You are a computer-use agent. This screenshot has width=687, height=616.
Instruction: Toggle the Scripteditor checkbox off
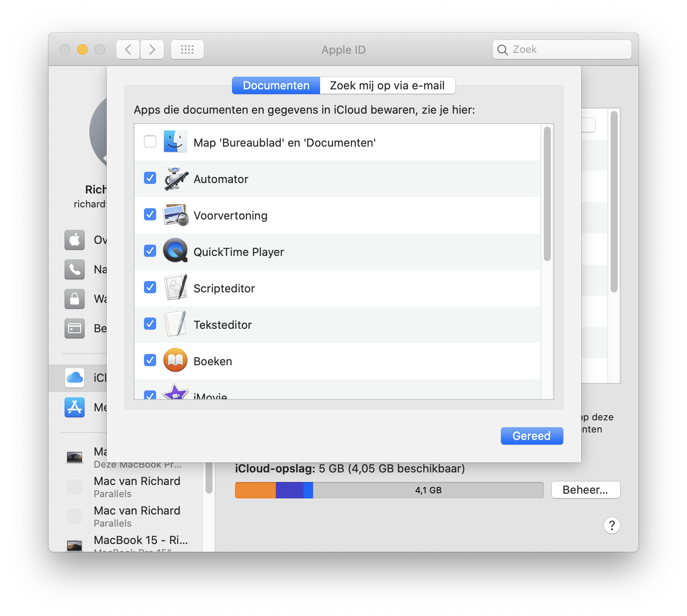pyautogui.click(x=150, y=287)
